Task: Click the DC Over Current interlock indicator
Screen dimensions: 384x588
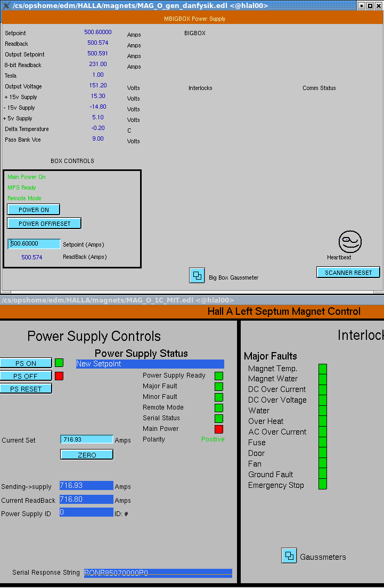Action: click(323, 390)
